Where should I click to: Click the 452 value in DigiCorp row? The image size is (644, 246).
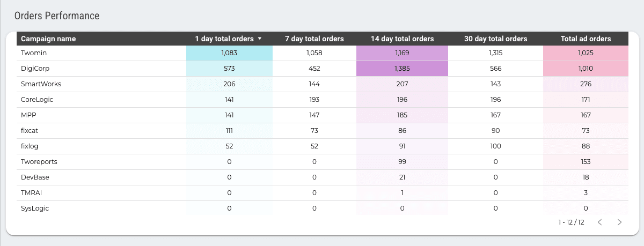pyautogui.click(x=314, y=69)
